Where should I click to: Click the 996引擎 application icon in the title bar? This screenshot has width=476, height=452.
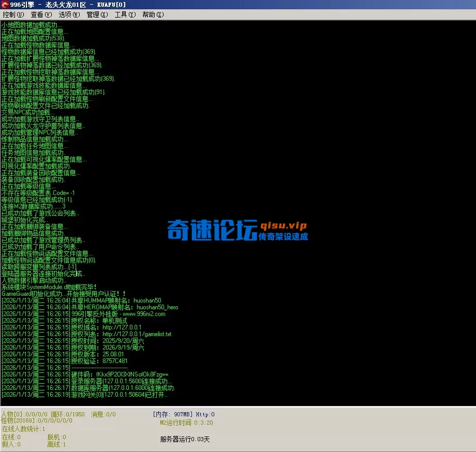[5, 5]
